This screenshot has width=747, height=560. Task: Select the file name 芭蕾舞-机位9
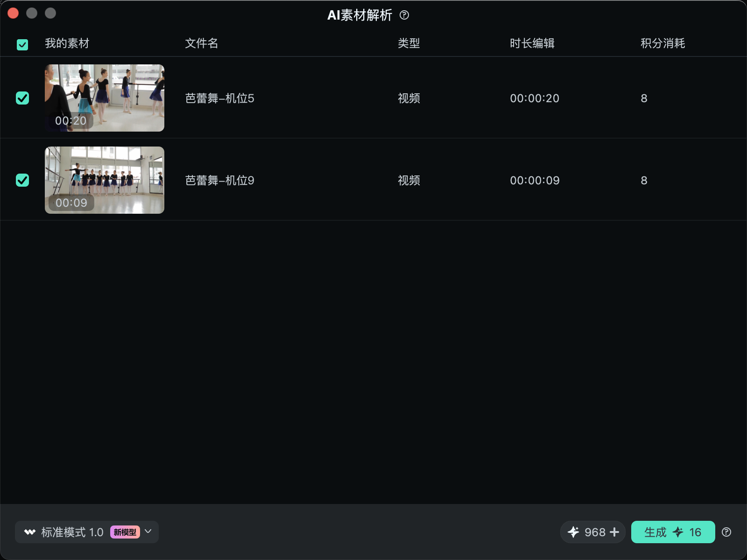(x=219, y=181)
